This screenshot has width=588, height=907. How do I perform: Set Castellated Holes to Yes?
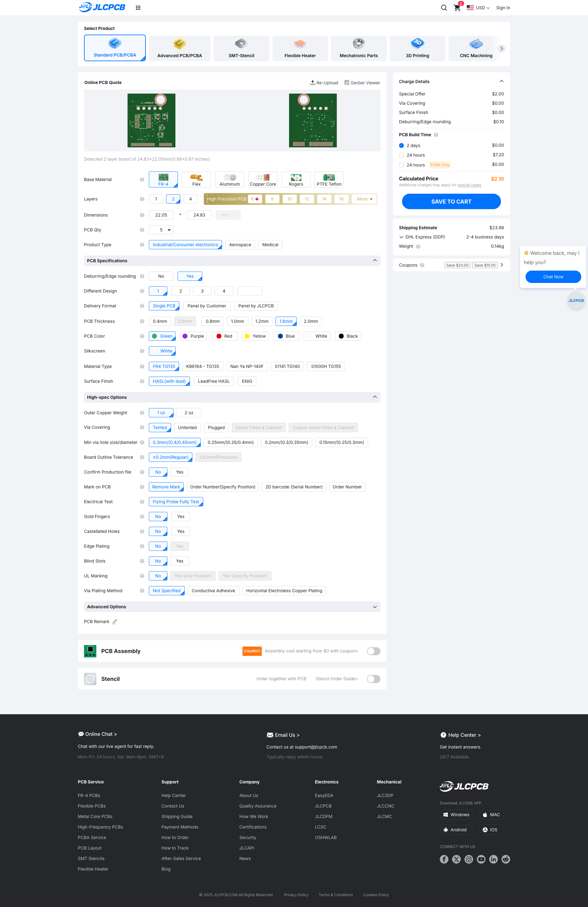coord(181,532)
